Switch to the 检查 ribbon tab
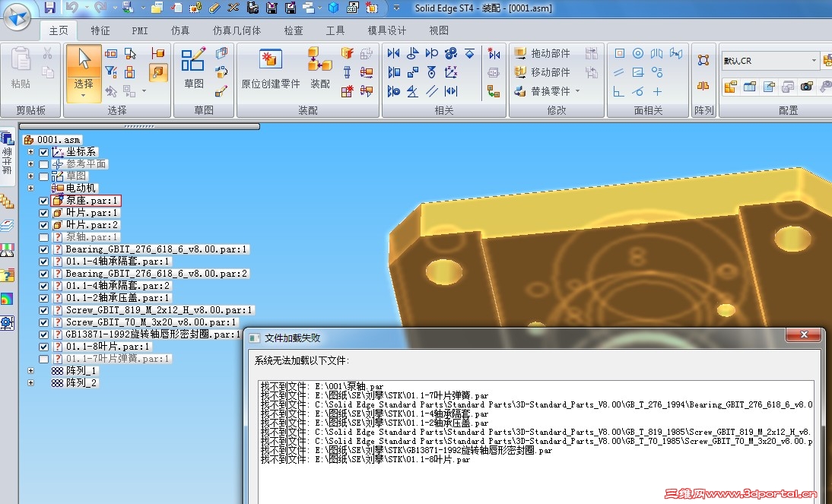 294,30
